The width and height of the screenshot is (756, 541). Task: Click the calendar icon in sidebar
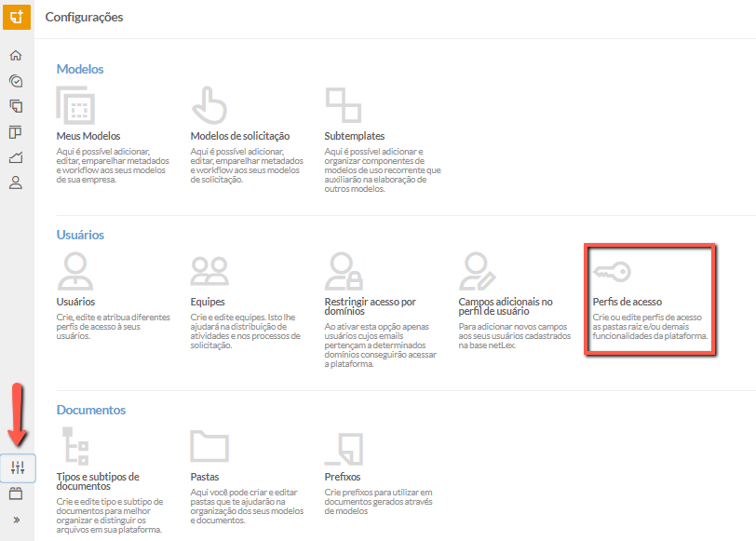[16, 494]
